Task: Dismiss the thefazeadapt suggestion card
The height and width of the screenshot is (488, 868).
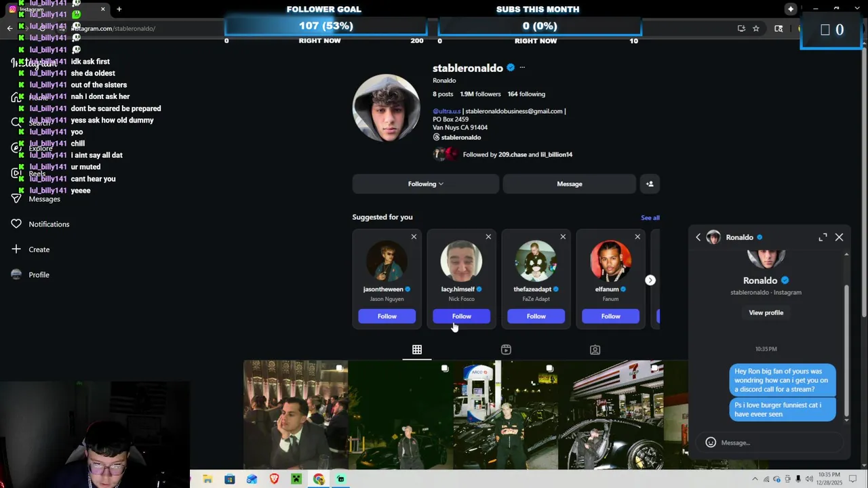Action: pos(563,237)
